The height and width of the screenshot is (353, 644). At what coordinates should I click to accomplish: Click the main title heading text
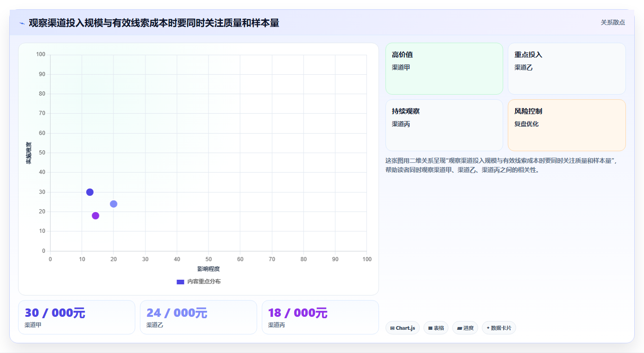point(154,23)
